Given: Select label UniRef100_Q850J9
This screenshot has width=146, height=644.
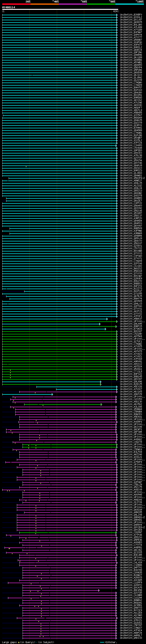Looking at the screenshot, I should (x=131, y=238).
